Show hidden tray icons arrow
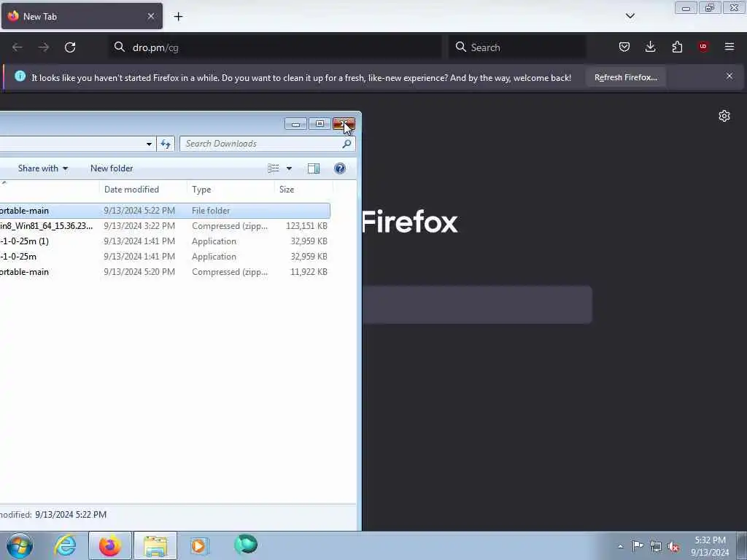The height and width of the screenshot is (560, 747). [620, 546]
